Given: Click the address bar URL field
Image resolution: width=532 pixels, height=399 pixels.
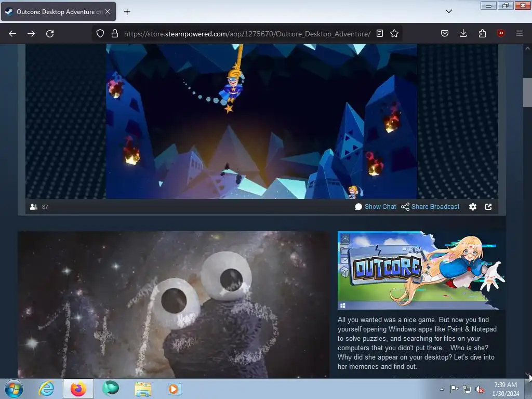Looking at the screenshot, I should pos(247,34).
